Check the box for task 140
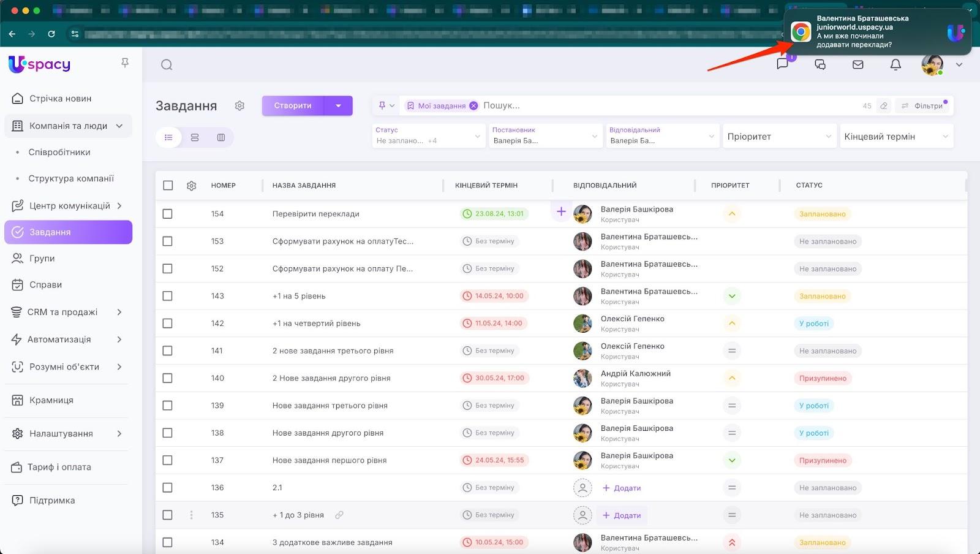Viewport: 980px width, 554px height. [167, 378]
